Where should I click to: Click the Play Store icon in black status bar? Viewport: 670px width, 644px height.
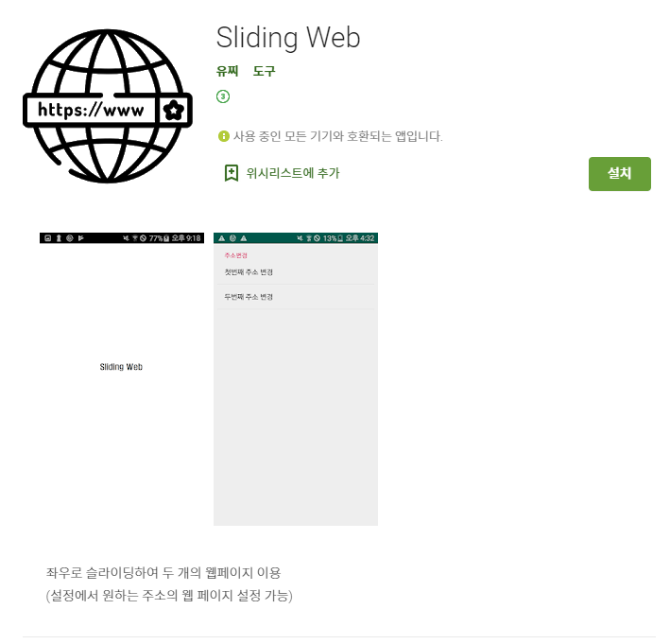[x=80, y=238]
